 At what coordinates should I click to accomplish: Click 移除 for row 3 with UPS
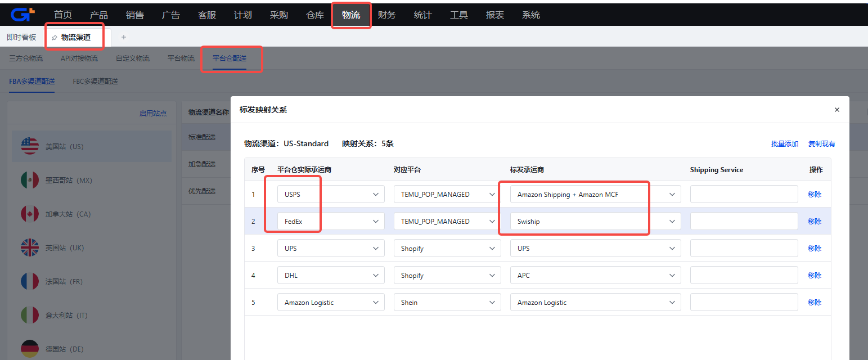pyautogui.click(x=815, y=248)
